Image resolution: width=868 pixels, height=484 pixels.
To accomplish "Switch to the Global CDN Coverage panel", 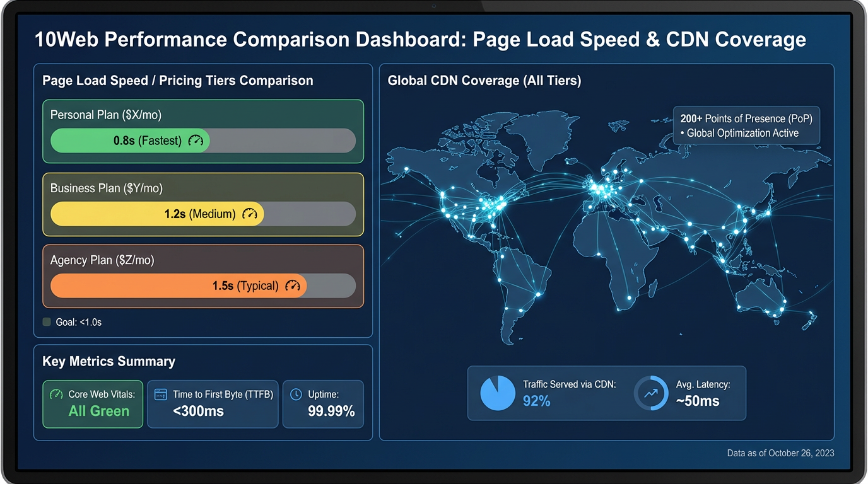I will 484,80.
